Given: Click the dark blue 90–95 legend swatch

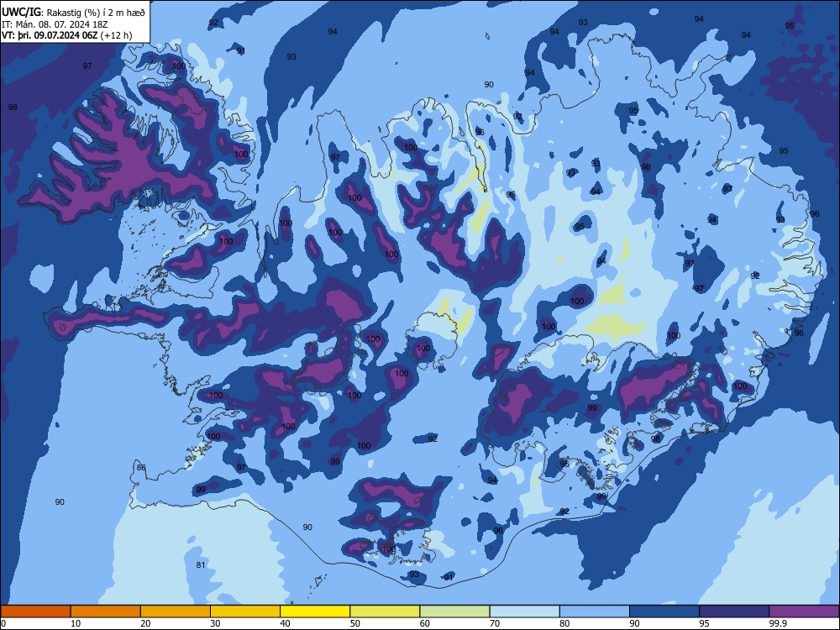Looking at the screenshot, I should pyautogui.click(x=664, y=612).
